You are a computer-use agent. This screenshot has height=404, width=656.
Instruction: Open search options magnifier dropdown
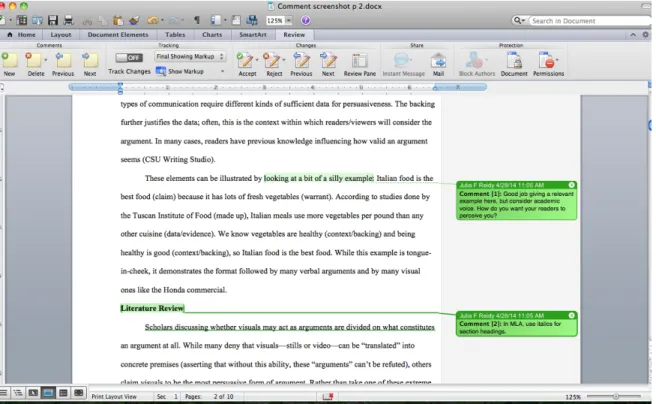pos(519,20)
